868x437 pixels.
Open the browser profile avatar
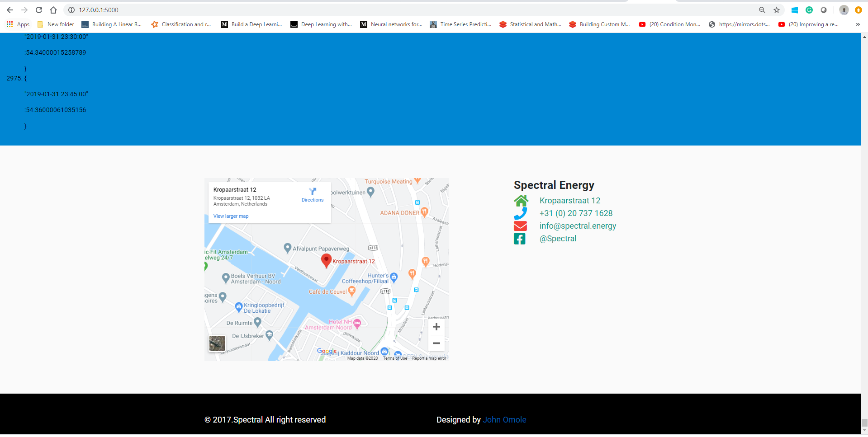point(844,10)
